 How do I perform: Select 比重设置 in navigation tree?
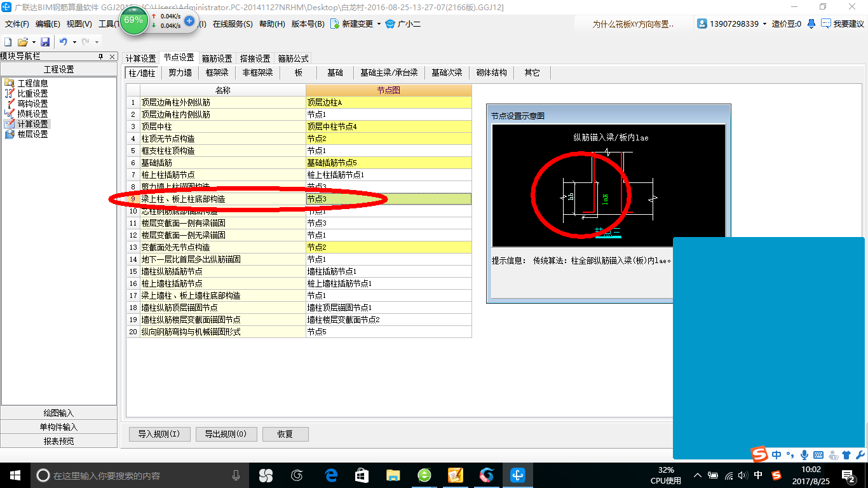pyautogui.click(x=32, y=93)
